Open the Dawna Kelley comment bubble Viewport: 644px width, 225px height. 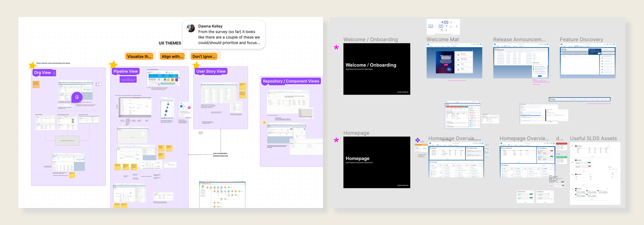click(x=224, y=35)
